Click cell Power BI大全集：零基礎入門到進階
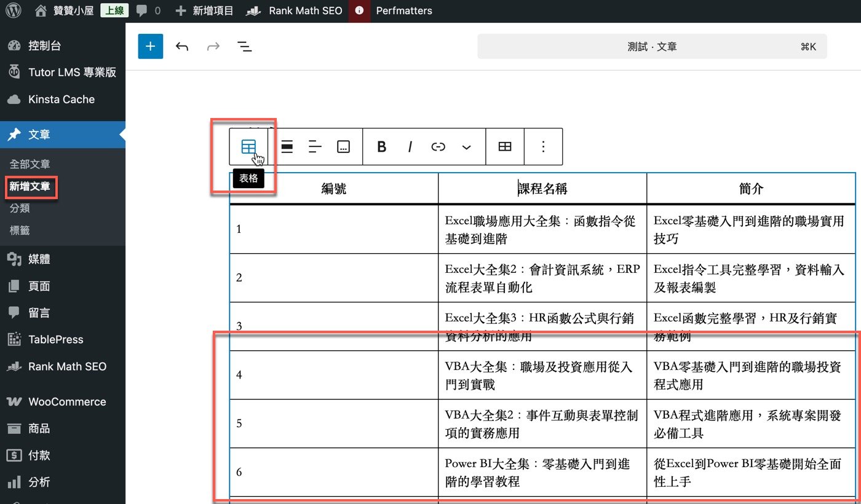The image size is (861, 504). [542, 472]
